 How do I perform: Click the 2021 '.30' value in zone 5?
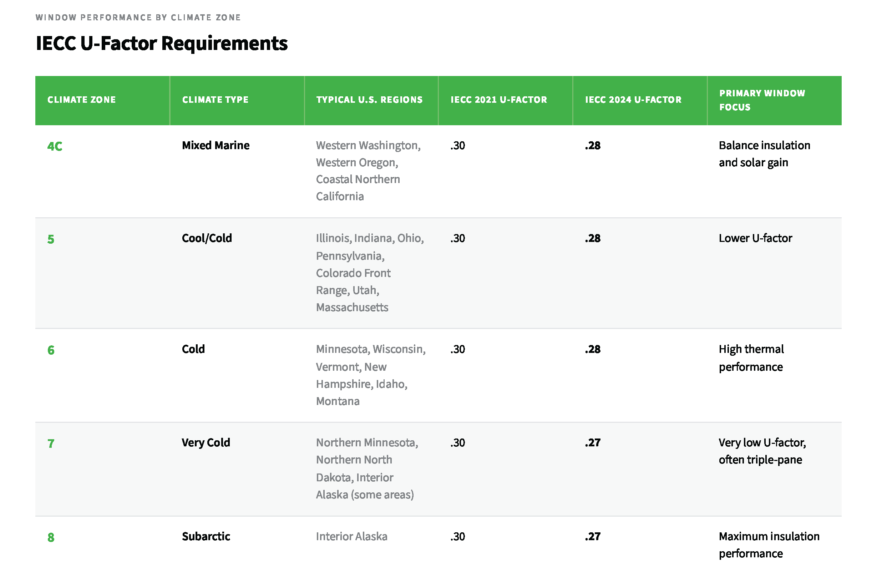click(457, 238)
